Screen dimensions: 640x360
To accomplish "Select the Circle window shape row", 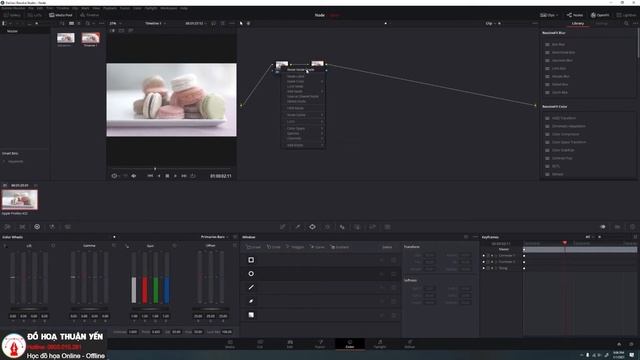I will tap(320, 273).
